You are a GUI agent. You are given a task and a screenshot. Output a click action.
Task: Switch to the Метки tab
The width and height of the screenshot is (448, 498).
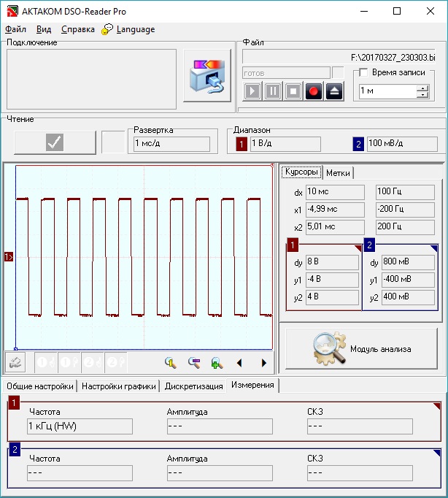pyautogui.click(x=338, y=173)
